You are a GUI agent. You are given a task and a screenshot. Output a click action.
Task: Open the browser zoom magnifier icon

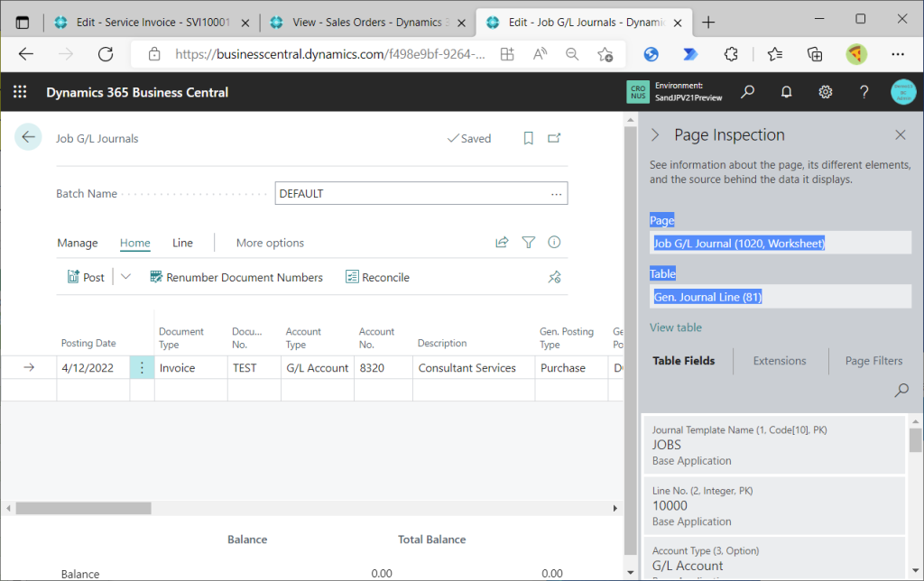pos(572,54)
